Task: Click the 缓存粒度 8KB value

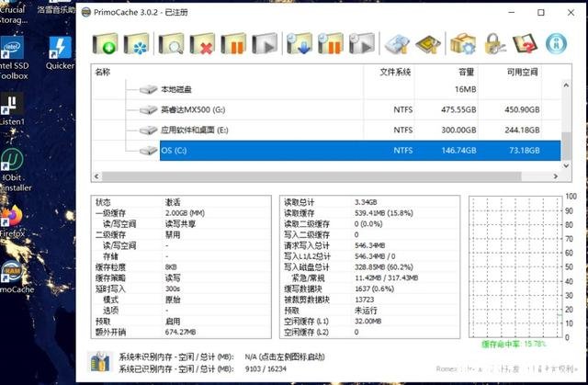Action: pos(171,266)
